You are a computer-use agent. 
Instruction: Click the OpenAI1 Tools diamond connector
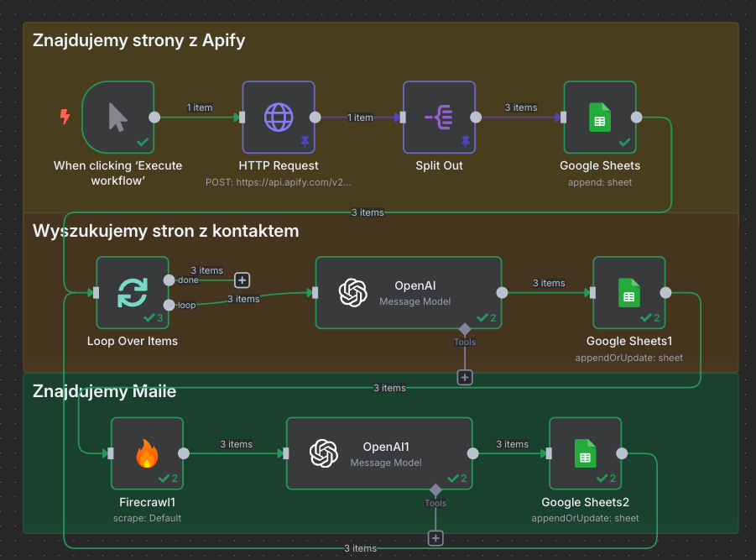(435, 489)
